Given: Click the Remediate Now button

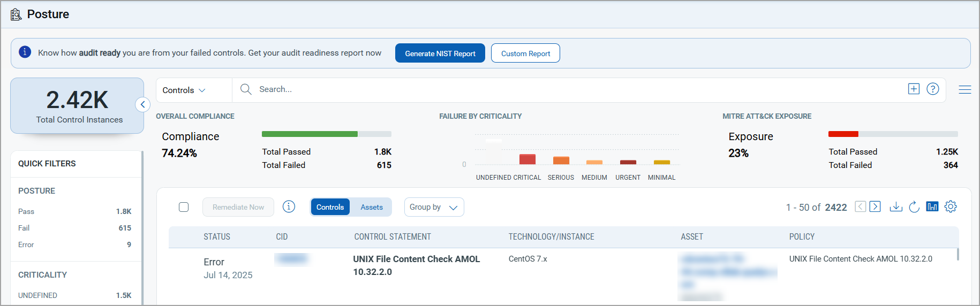Looking at the screenshot, I should click(238, 207).
